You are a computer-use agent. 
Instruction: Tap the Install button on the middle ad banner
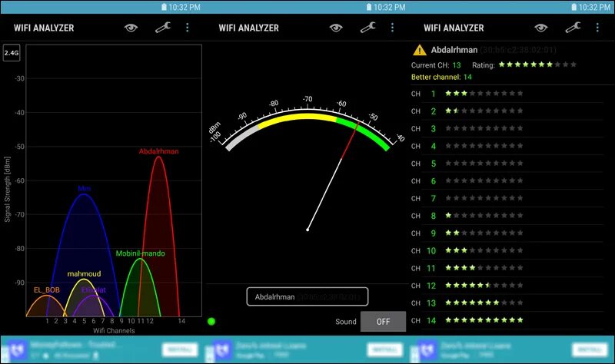click(x=385, y=349)
